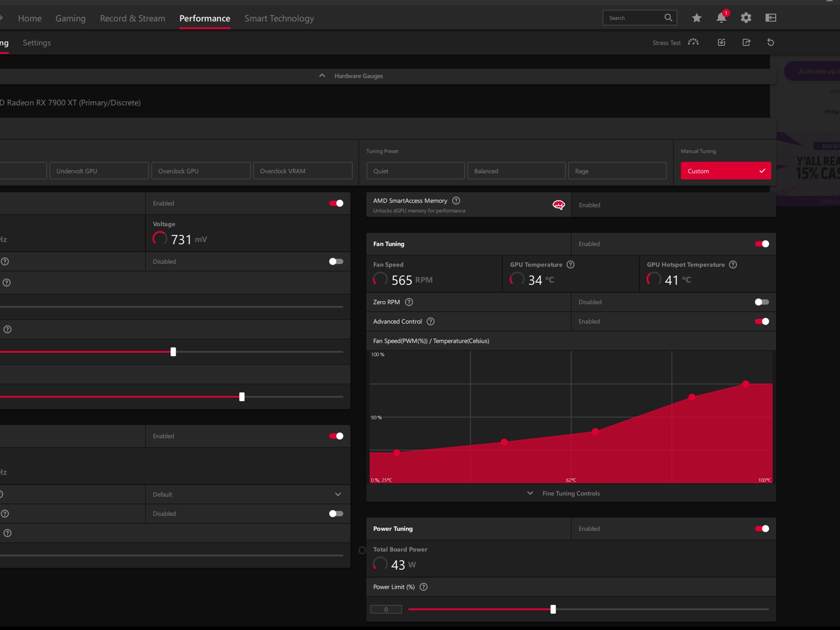Click help icon beside GPU Hotspot Temperature
The image size is (840, 630).
point(733,265)
